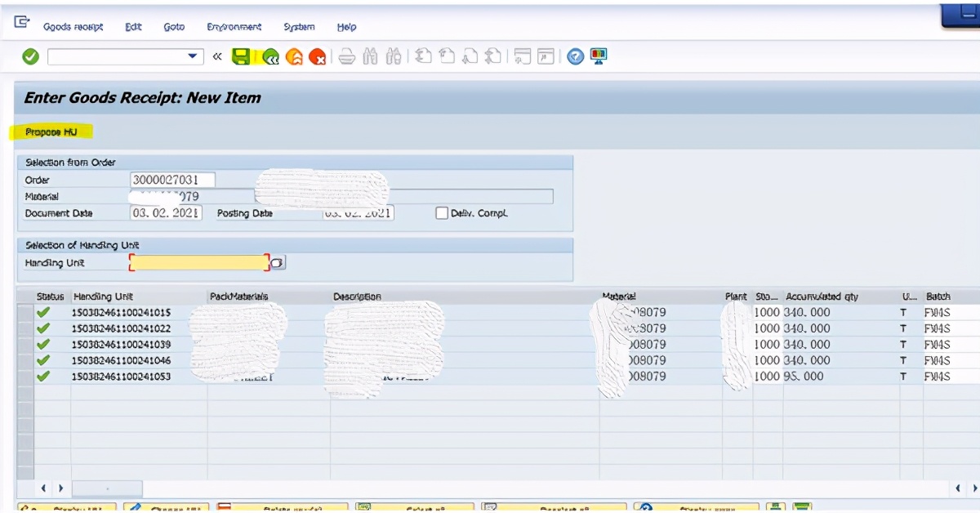Click the Create New Session icon
The width and height of the screenshot is (980, 513).
(523, 56)
